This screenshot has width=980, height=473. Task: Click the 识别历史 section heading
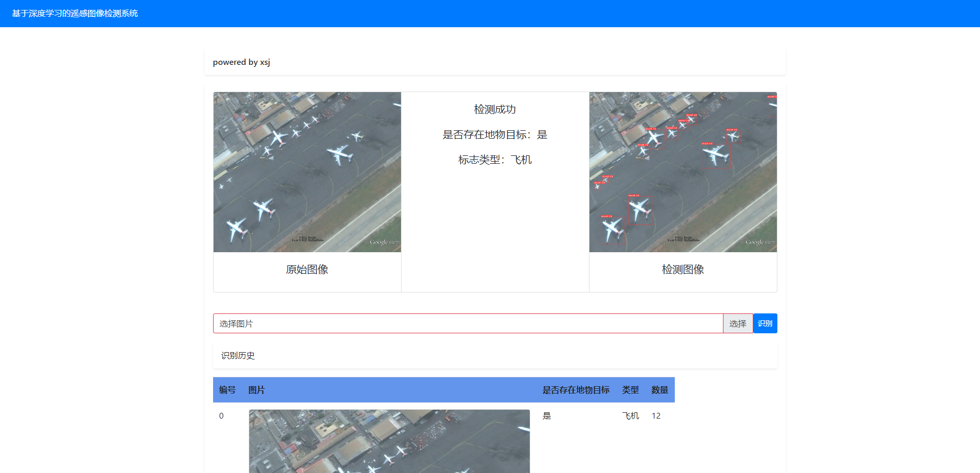tap(238, 355)
